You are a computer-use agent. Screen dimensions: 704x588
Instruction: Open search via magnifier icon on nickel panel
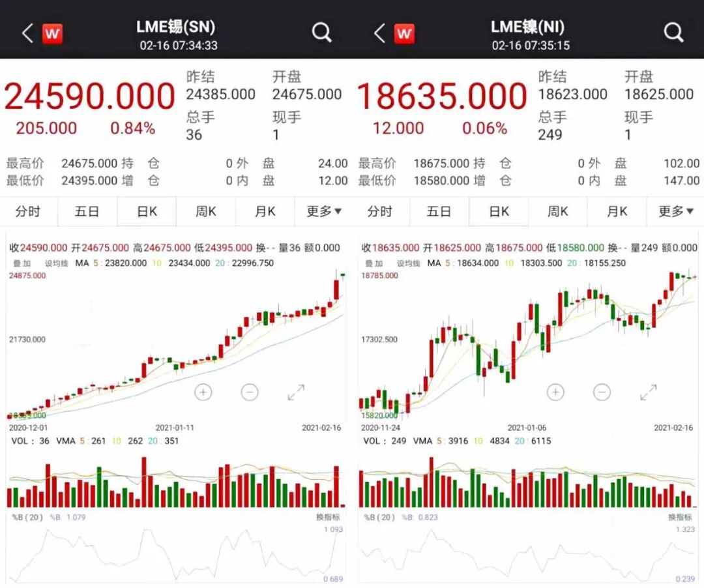coord(673,31)
